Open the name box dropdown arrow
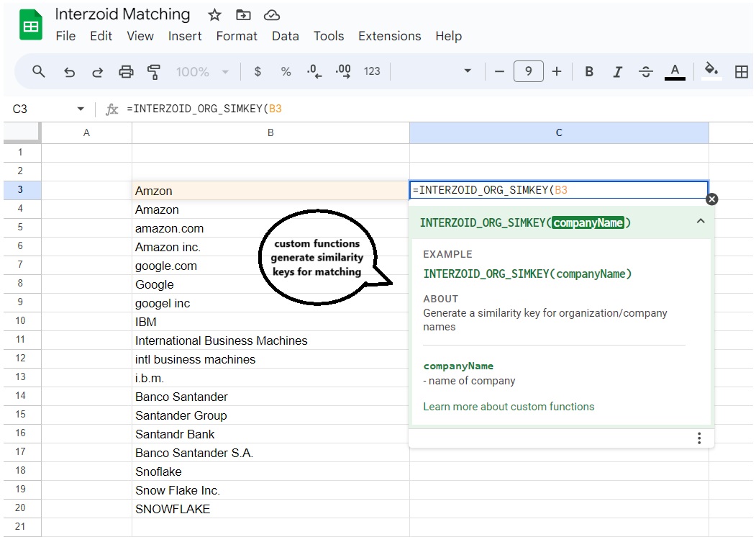The height and width of the screenshot is (537, 756). 81,109
